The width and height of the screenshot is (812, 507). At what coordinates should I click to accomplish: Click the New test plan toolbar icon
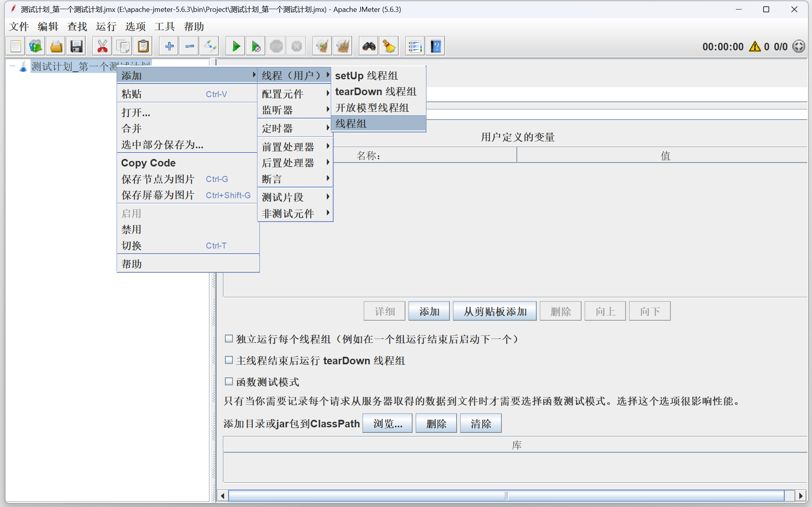pos(16,46)
